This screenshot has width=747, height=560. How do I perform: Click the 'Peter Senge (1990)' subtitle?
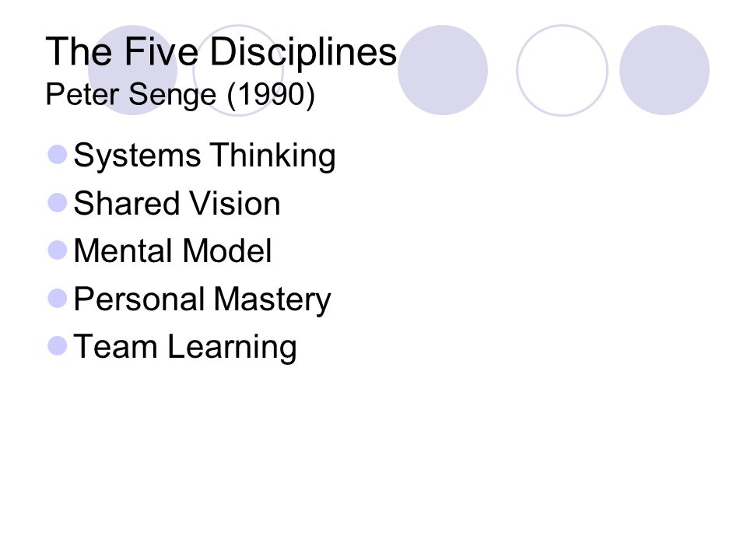(x=180, y=94)
